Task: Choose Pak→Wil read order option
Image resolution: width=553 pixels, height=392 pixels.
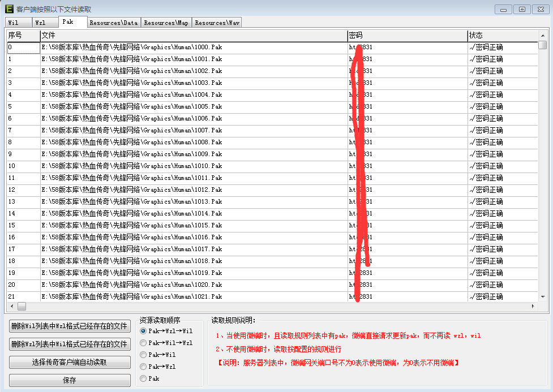Action: [143, 355]
